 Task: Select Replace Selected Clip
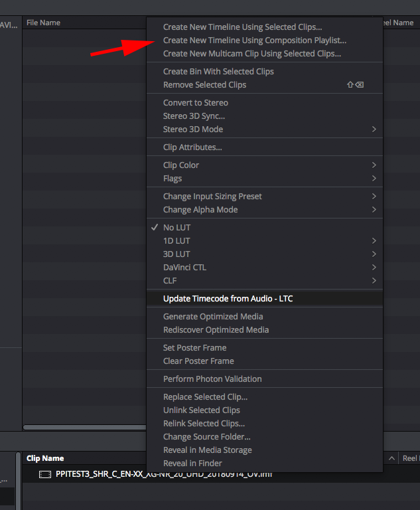point(265,397)
